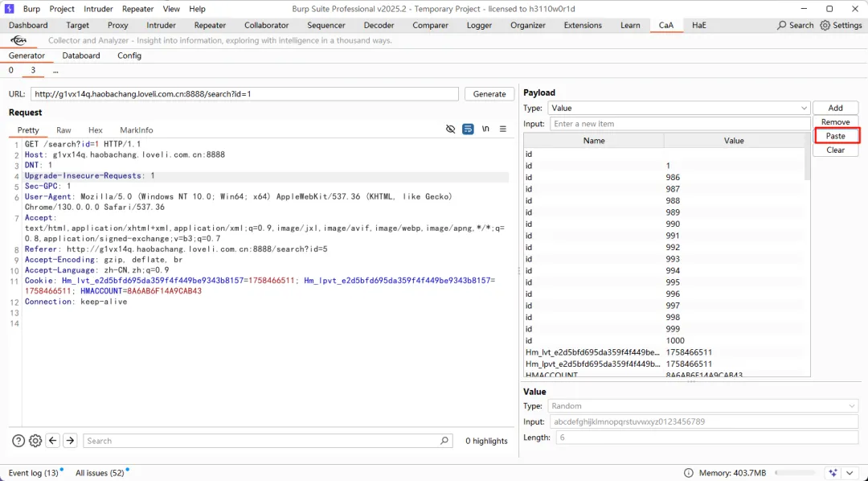Open the Payload Type Value dropdown
Screen dimensions: 868x481
(x=679, y=108)
